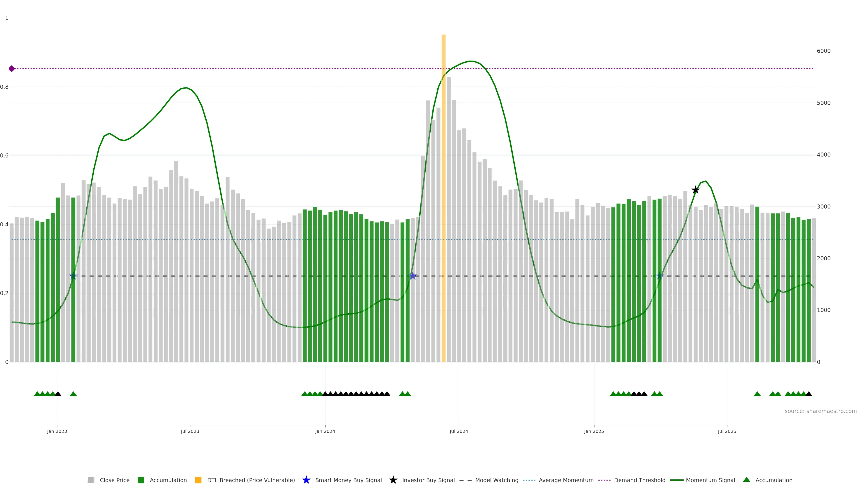Viewport: 868px width, 488px height.
Task: Click the green Accumulation square legend swatch
Action: [141, 480]
